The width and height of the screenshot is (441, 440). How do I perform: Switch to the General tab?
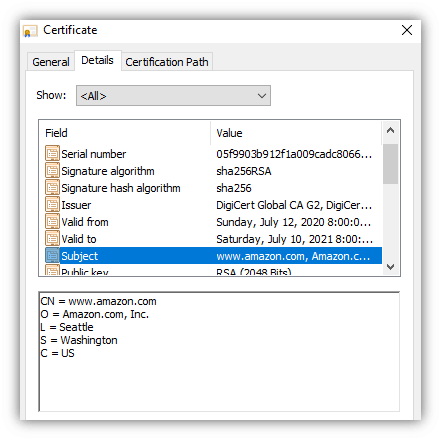[x=51, y=62]
